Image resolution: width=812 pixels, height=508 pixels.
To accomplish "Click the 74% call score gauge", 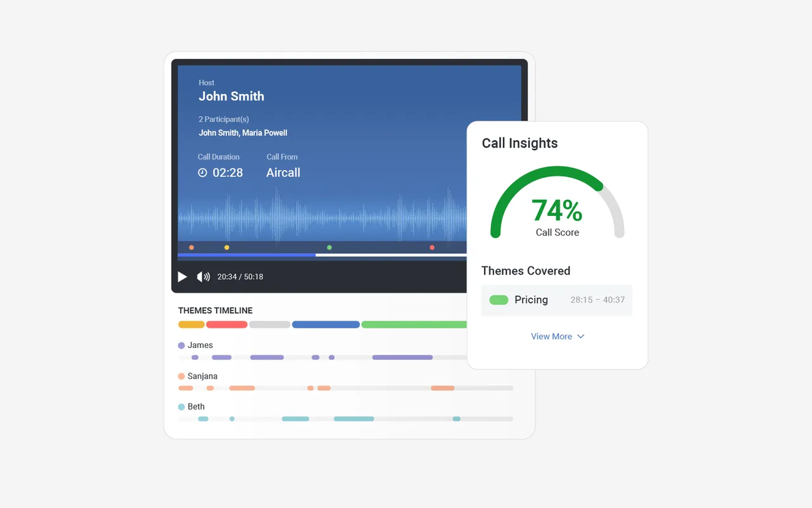I will [x=557, y=203].
